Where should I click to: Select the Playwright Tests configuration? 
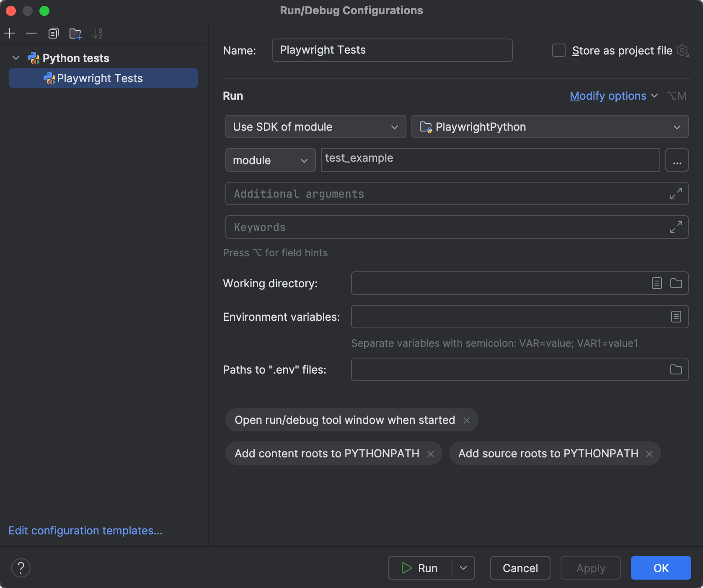[100, 78]
